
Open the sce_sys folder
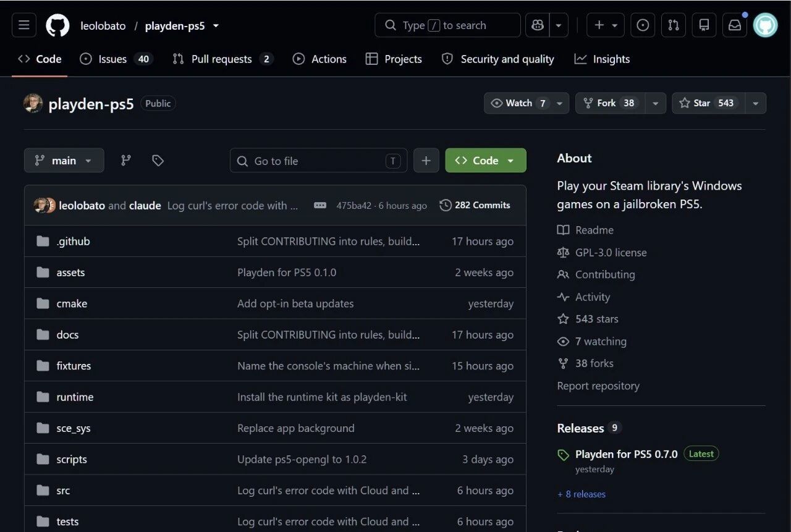coord(74,428)
